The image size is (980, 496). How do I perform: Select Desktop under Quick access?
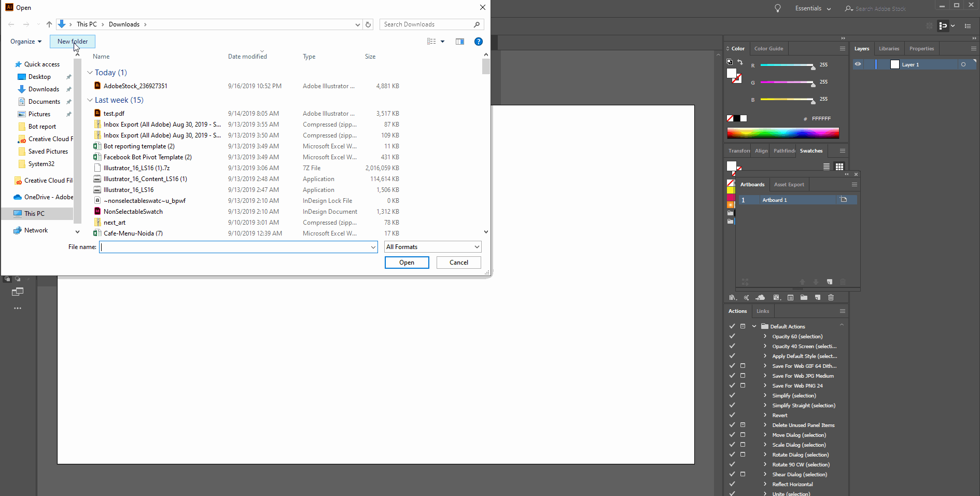pyautogui.click(x=39, y=77)
